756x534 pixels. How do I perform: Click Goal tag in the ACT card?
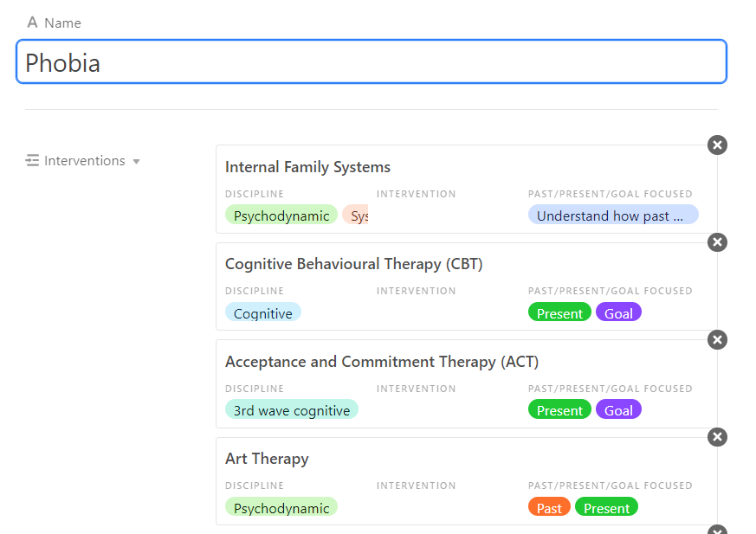point(618,409)
